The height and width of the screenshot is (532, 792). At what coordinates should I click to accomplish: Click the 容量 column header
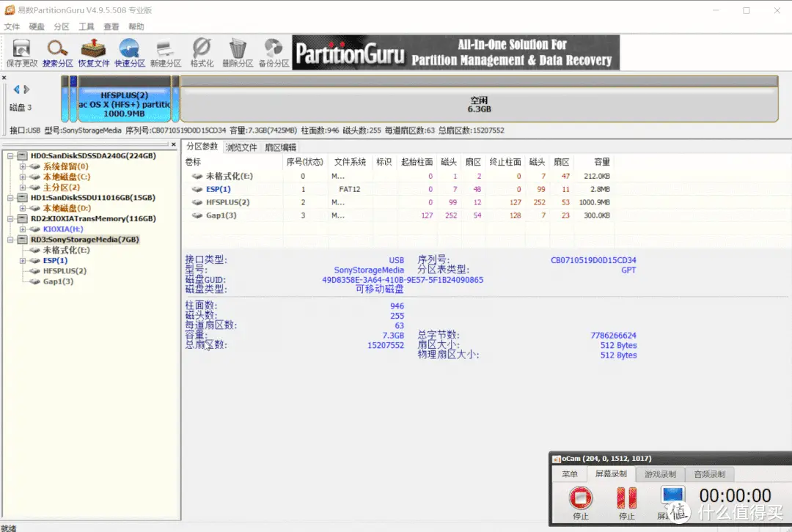click(x=601, y=162)
